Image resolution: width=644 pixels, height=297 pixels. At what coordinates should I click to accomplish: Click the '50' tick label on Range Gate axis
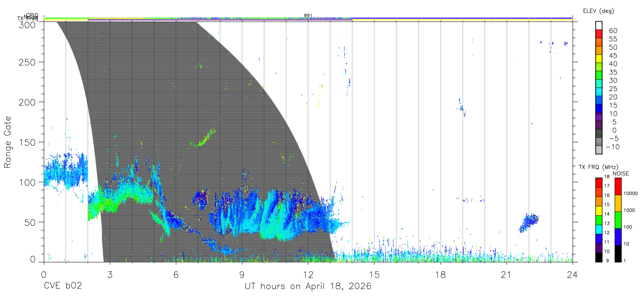[30, 222]
